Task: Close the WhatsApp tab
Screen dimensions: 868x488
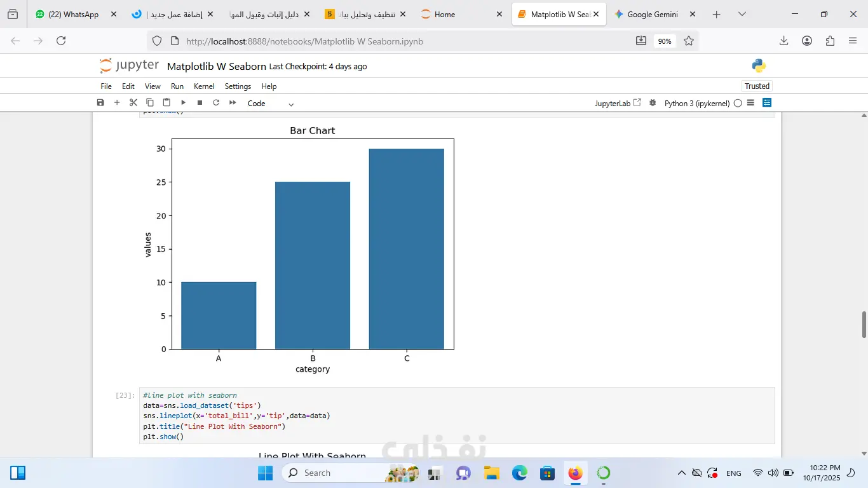Action: 114,14
